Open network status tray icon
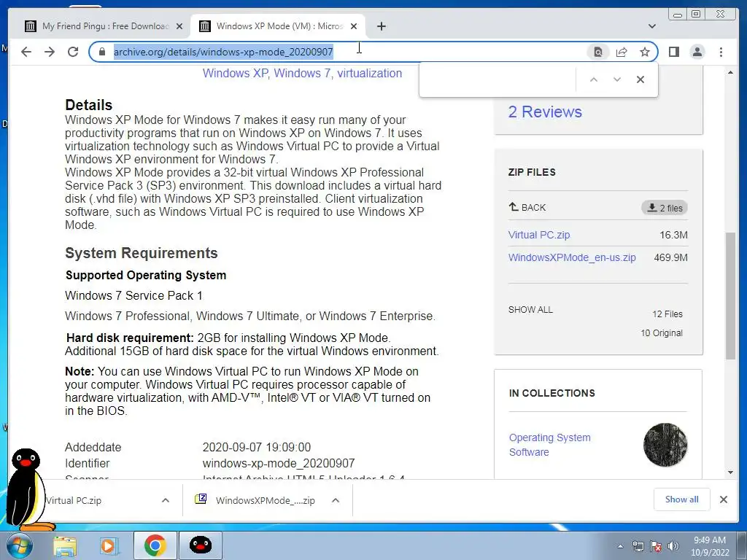Viewport: 747px width, 560px height. 638,546
